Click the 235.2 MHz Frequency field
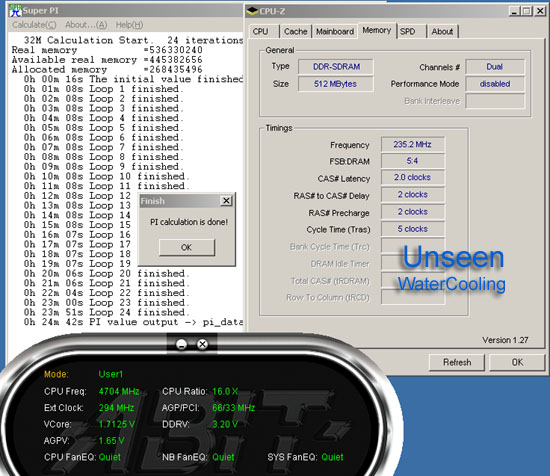This screenshot has width=550, height=476. [413, 144]
